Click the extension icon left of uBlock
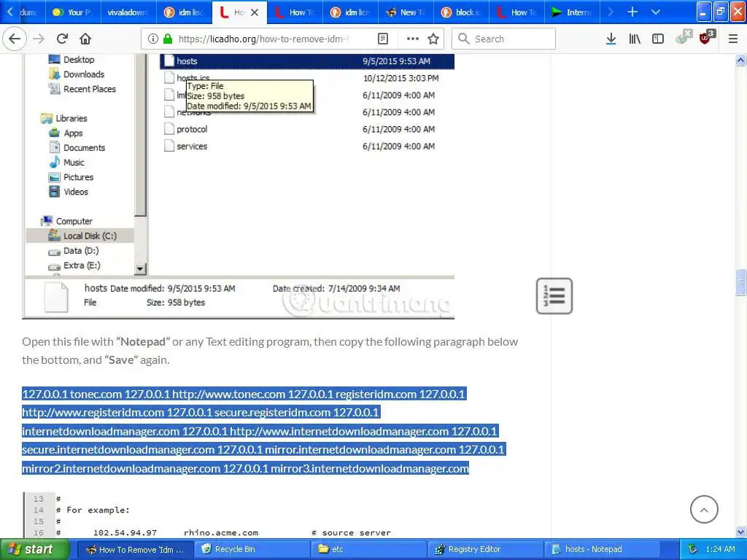Image resolution: width=747 pixels, height=560 pixels. coord(684,37)
